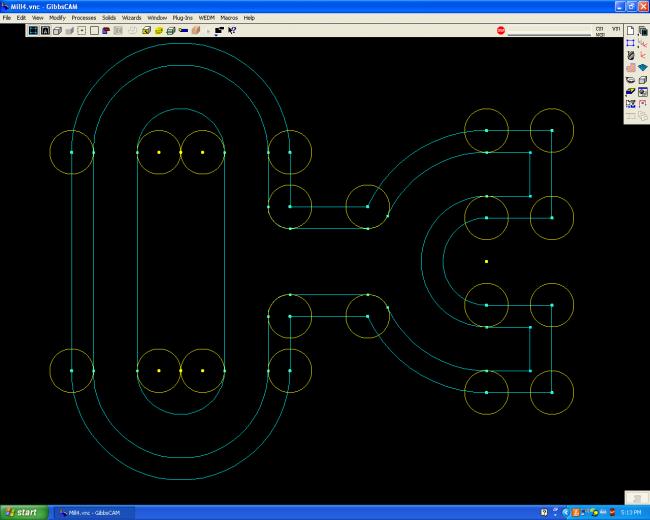Open the Processes menu
Viewport: 650px width, 520px height.
click(84, 18)
